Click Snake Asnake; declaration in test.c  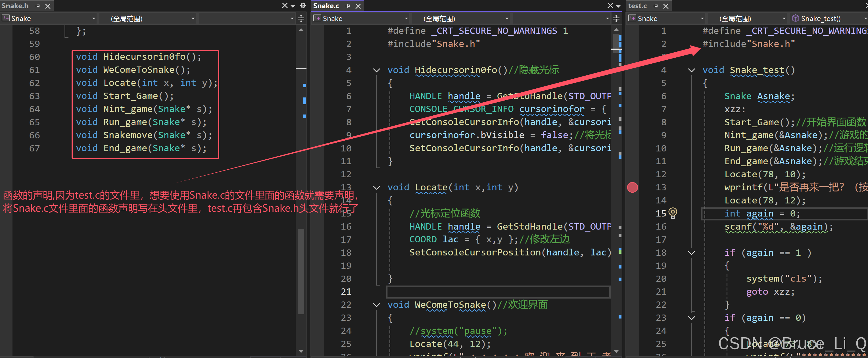pos(759,96)
